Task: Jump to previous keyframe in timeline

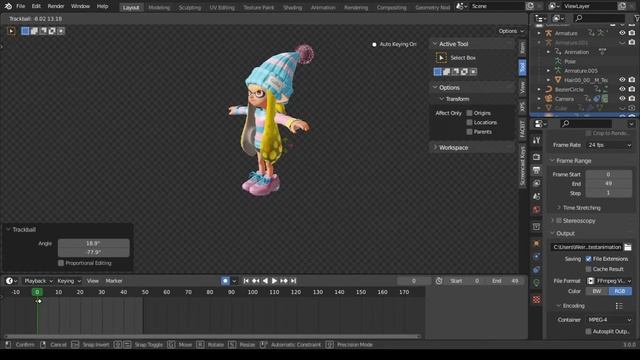Action: click(x=256, y=281)
